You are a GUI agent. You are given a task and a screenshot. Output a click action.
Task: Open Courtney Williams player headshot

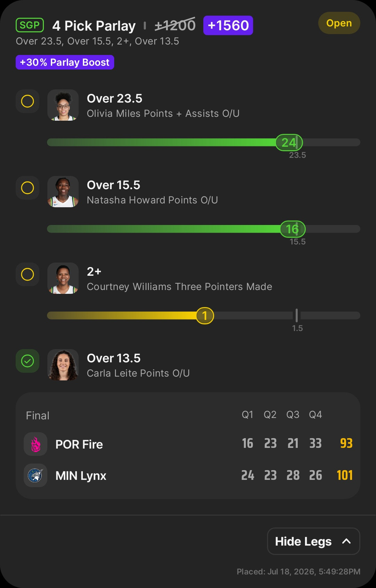[x=63, y=278]
